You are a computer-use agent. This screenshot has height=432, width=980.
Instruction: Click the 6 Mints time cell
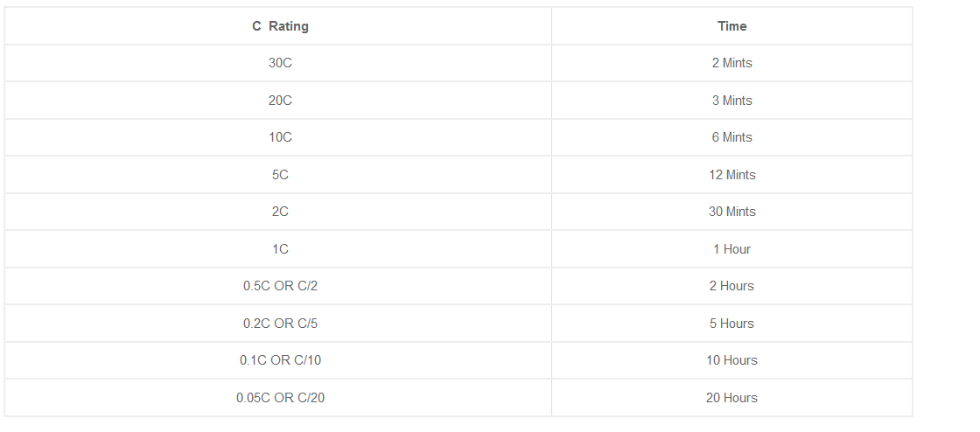tap(731, 137)
